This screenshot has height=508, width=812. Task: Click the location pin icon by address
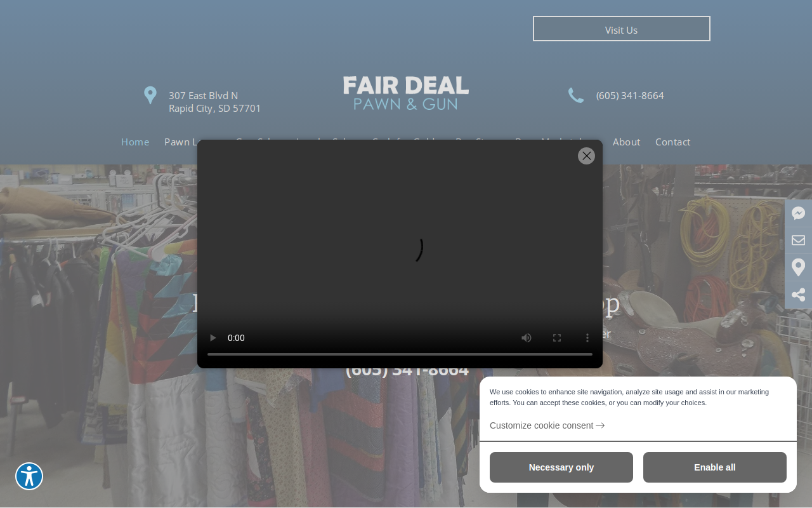150,95
